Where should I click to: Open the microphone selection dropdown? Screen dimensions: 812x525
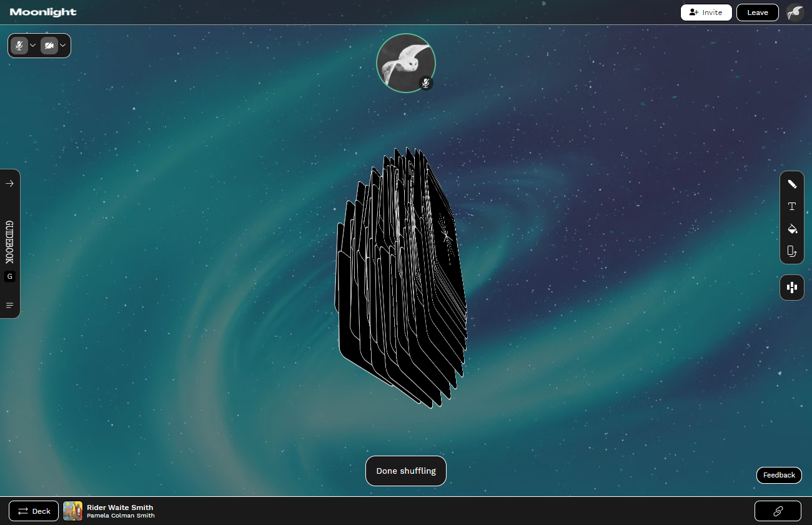coord(32,45)
